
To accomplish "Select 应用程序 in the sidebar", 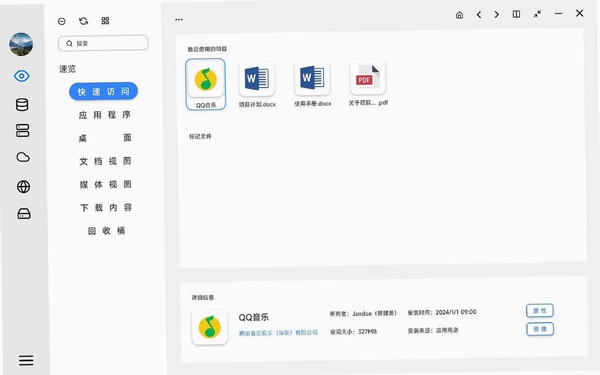I will point(104,115).
